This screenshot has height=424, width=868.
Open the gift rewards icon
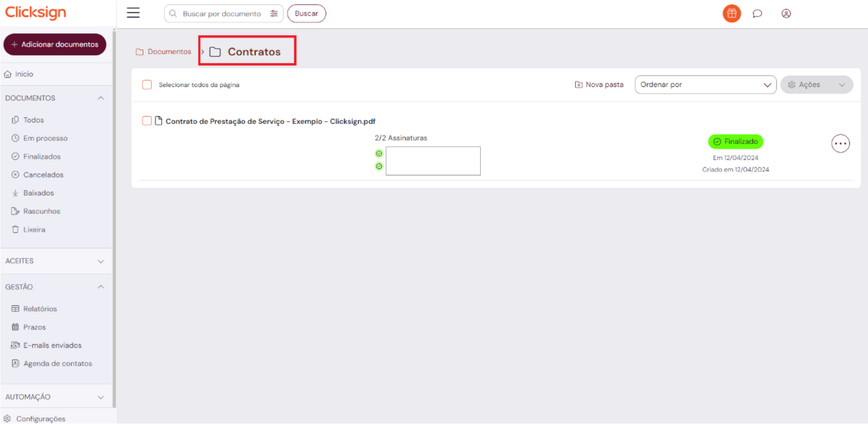[732, 14]
